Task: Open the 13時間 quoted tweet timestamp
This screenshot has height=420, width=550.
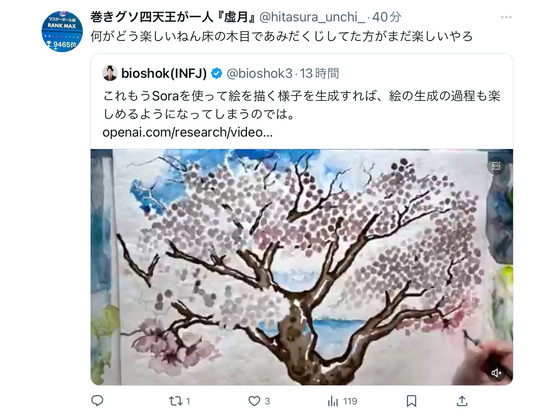Action: 320,73
